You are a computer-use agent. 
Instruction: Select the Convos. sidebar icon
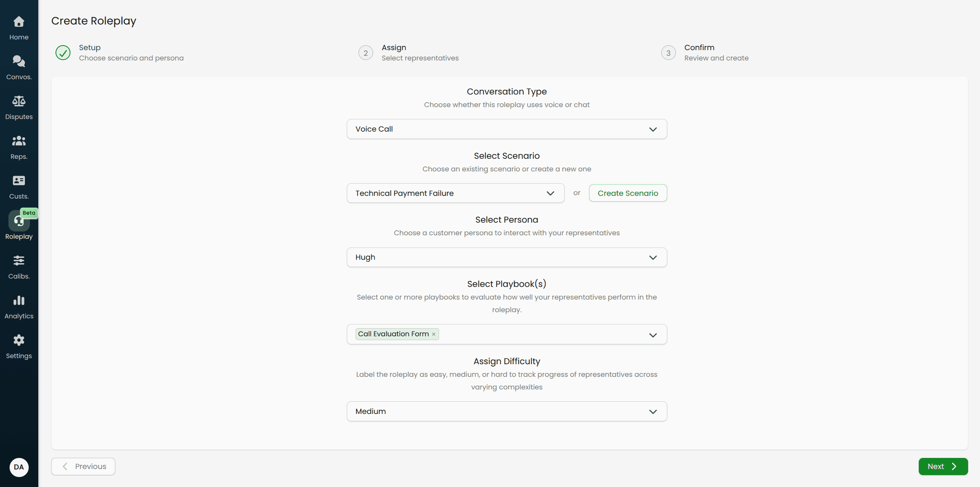(x=19, y=67)
